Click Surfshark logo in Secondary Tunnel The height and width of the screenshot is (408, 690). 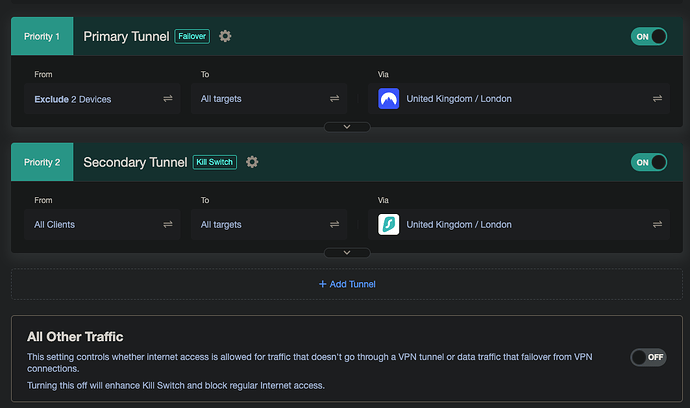[389, 225]
